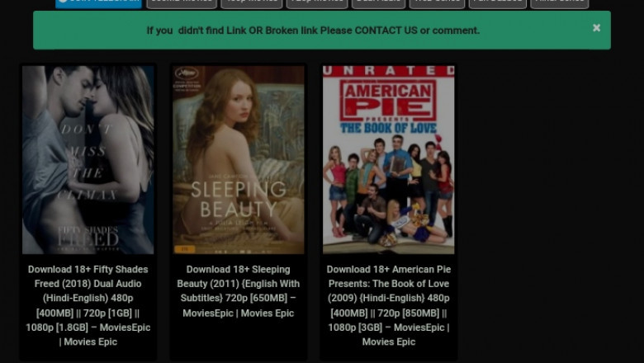Image resolution: width=644 pixels, height=363 pixels.
Task: Open the Sleeping Beauty poster image
Action: [x=239, y=160]
